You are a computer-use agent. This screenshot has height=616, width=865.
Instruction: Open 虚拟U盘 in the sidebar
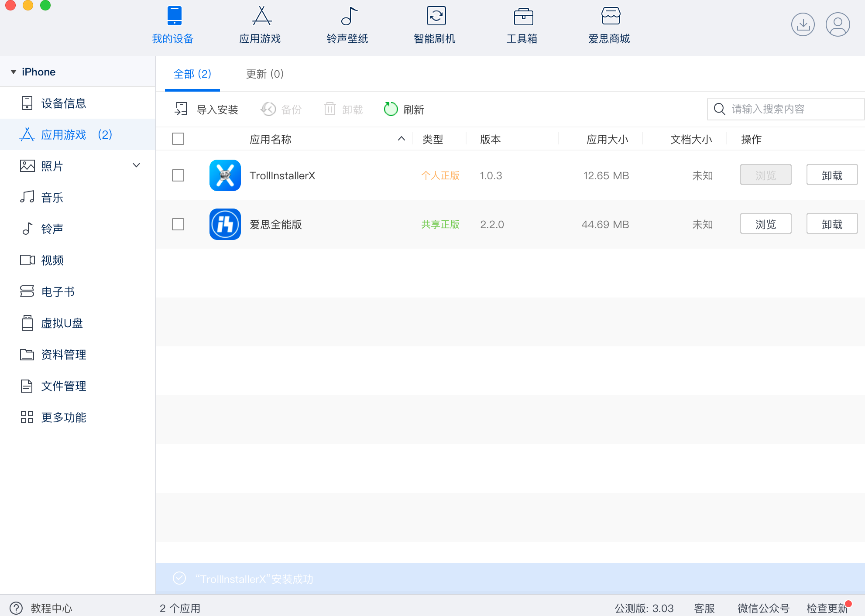(78, 323)
